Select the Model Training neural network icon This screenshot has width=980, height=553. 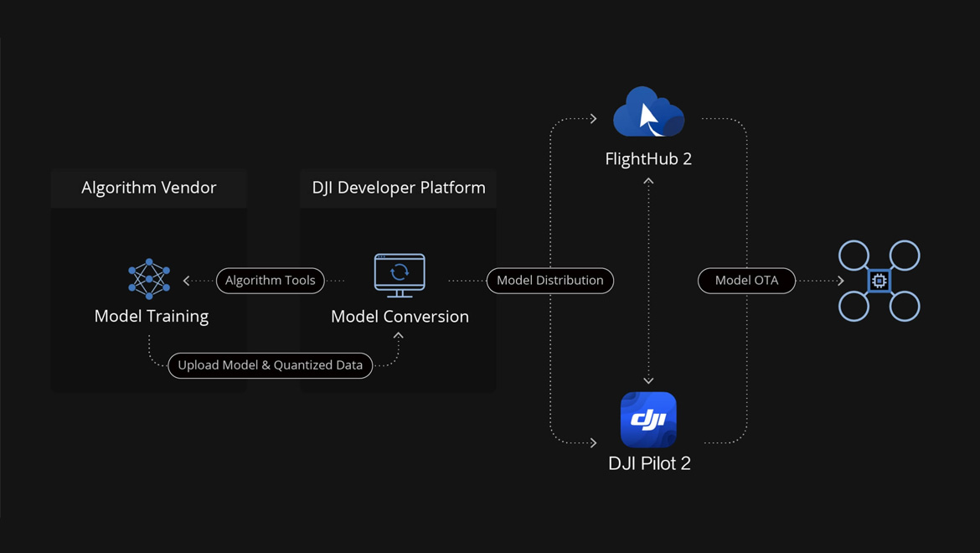coord(149,279)
